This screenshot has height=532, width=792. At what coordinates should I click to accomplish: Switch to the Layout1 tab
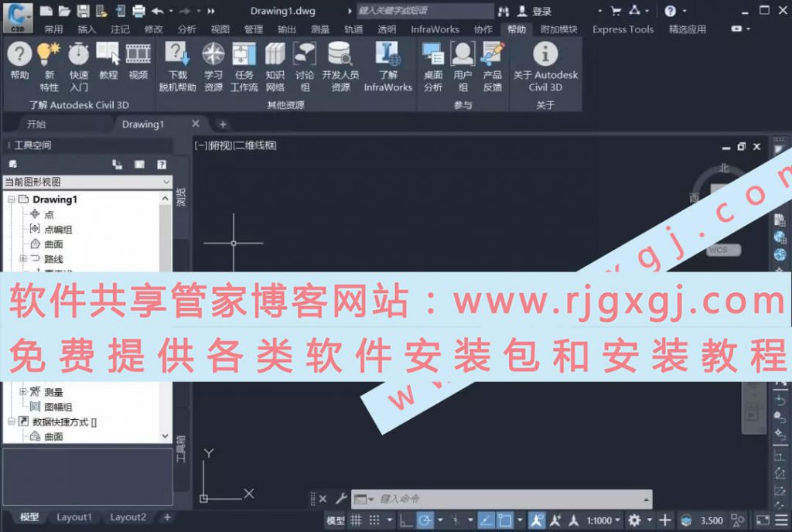pyautogui.click(x=74, y=517)
